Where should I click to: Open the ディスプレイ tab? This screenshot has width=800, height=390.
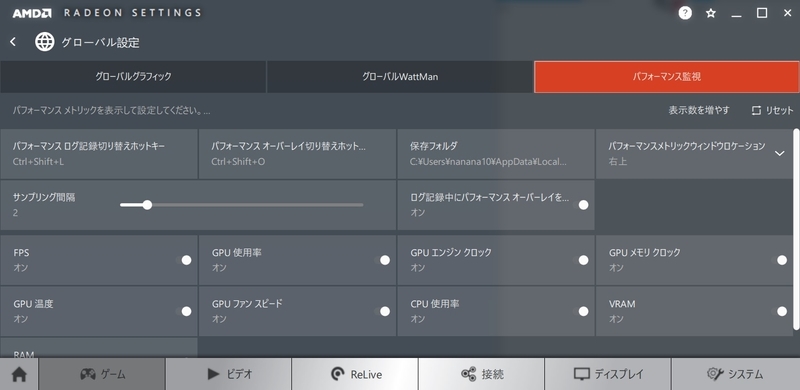[608, 374]
